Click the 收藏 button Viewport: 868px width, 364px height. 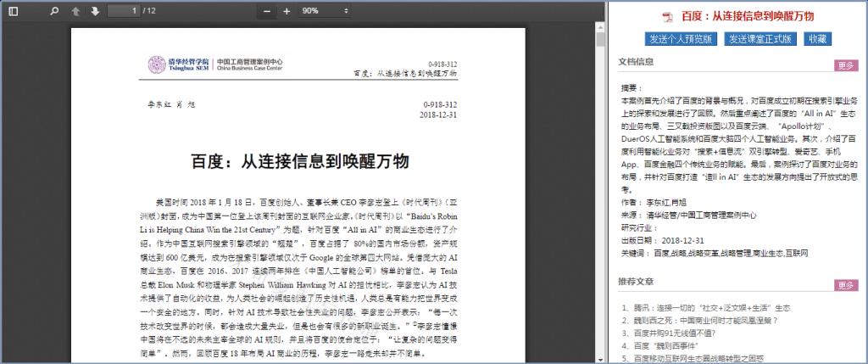tap(817, 39)
